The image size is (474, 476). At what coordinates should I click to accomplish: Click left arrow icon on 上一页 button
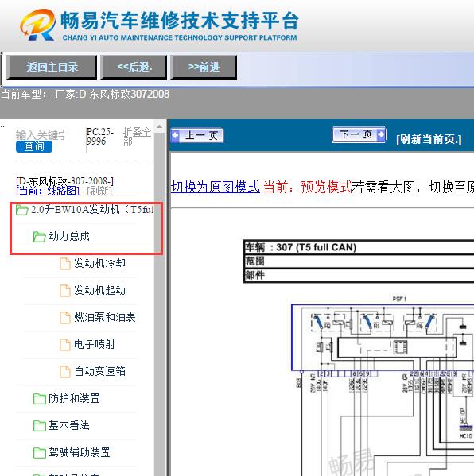[175, 135]
